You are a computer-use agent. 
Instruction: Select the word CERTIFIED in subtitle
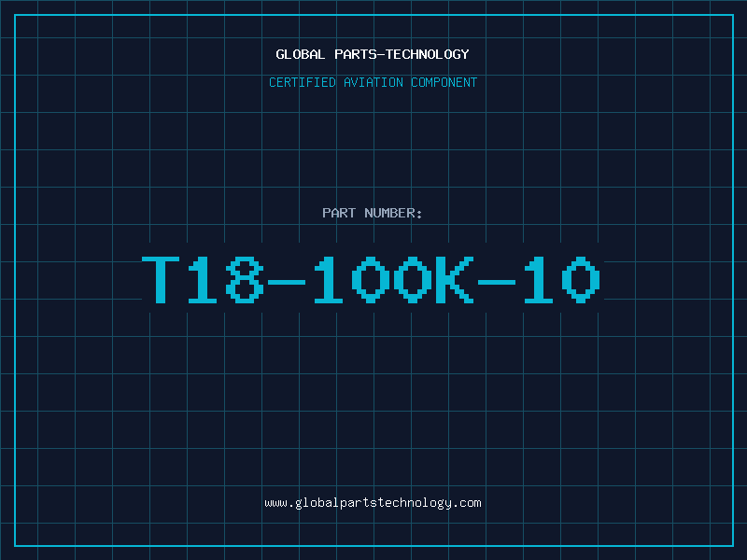(303, 82)
